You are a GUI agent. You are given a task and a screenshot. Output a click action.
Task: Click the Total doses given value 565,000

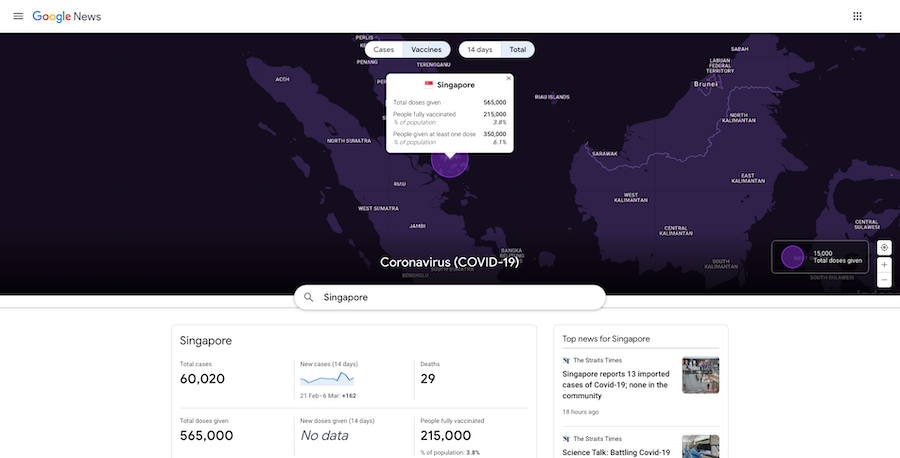[x=207, y=436]
